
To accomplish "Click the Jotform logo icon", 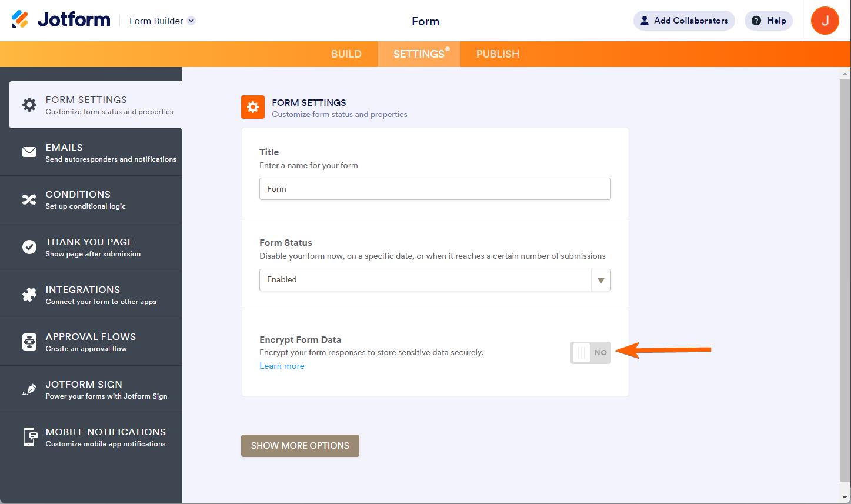I will [x=20, y=19].
